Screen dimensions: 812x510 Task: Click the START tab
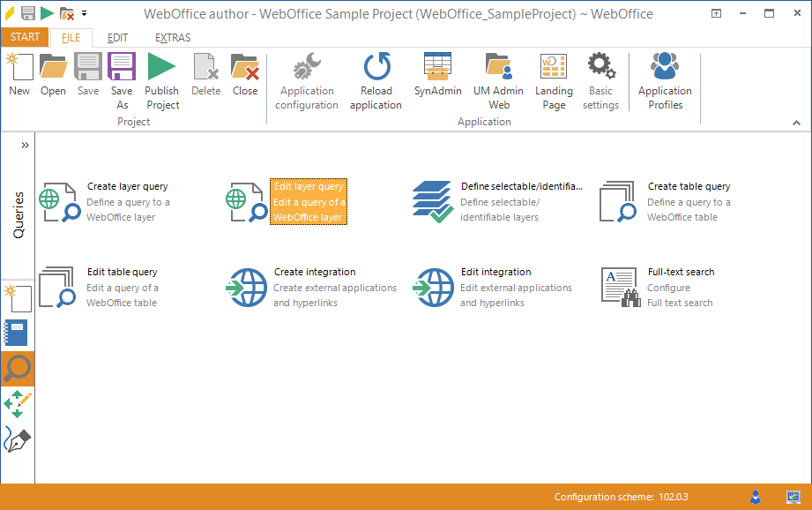(26, 37)
